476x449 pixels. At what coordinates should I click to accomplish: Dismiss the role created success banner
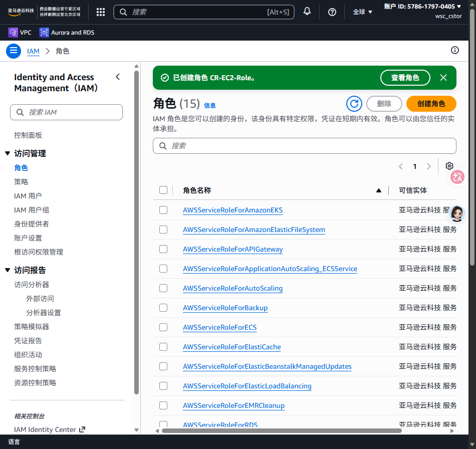click(x=443, y=78)
